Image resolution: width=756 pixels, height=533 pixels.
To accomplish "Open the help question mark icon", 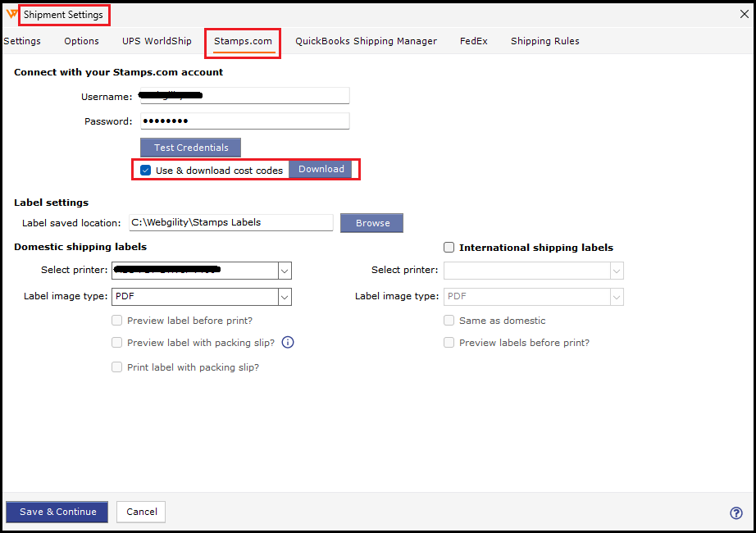I will 736,512.
